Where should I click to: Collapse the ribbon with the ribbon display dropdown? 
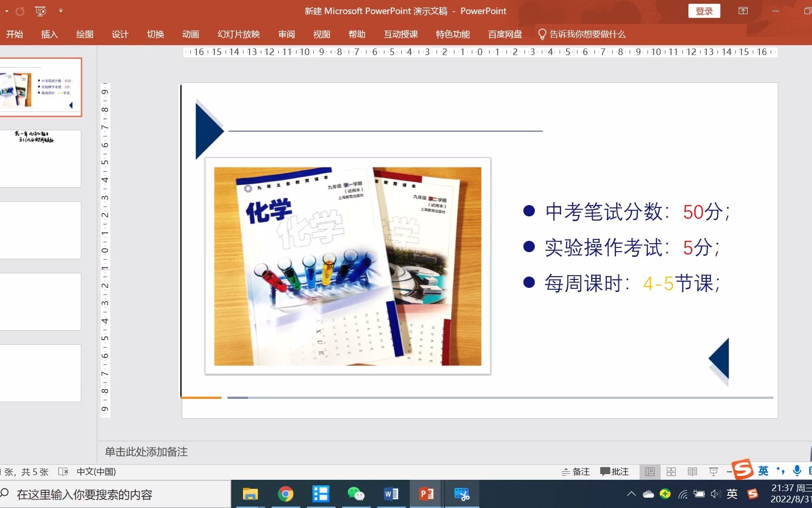click(x=743, y=10)
